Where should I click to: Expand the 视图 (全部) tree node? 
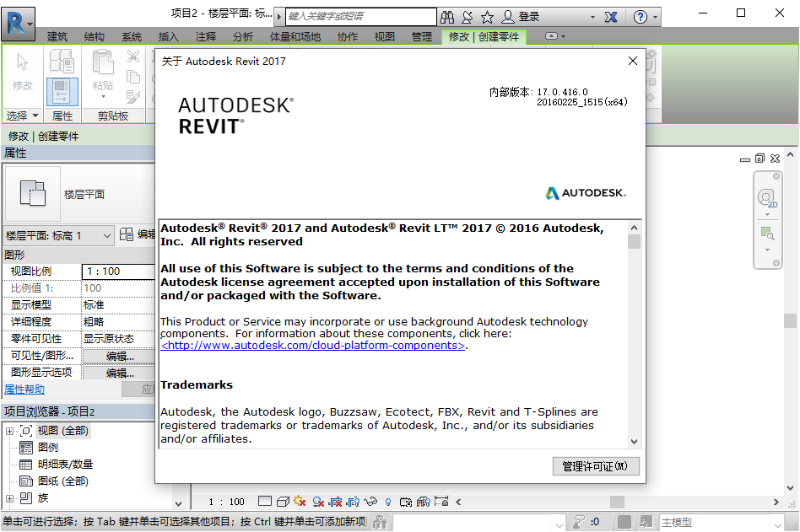[9, 431]
